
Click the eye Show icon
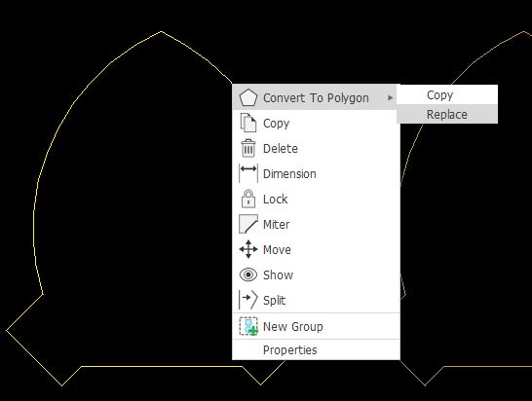(248, 274)
